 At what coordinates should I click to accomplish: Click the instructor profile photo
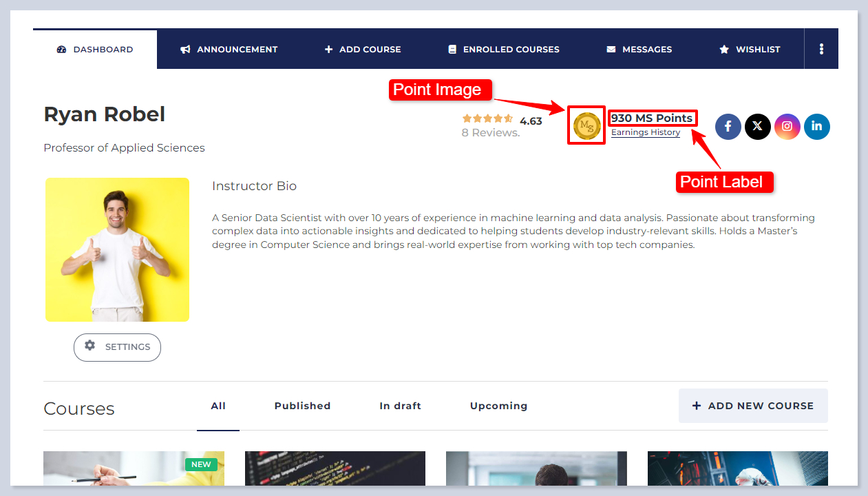117,249
